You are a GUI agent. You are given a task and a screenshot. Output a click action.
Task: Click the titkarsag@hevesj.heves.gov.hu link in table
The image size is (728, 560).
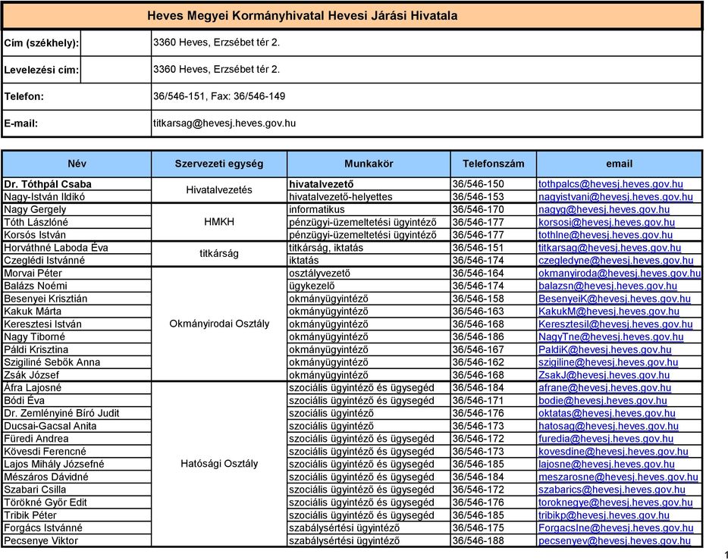(x=610, y=248)
